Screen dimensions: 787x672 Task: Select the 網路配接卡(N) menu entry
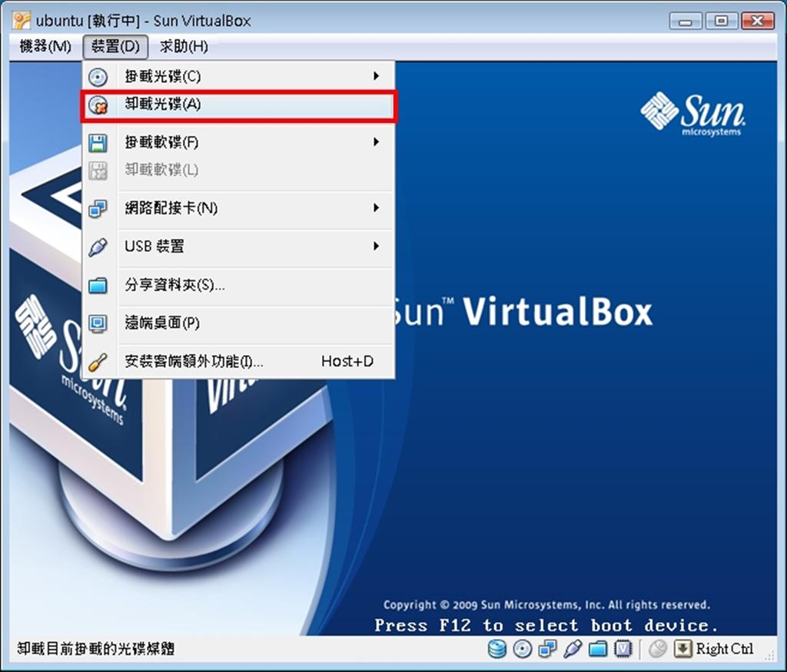tap(239, 208)
